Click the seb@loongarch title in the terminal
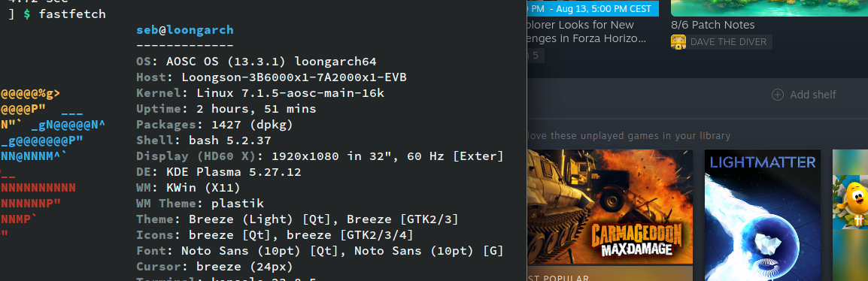This screenshot has width=868, height=281. click(185, 30)
